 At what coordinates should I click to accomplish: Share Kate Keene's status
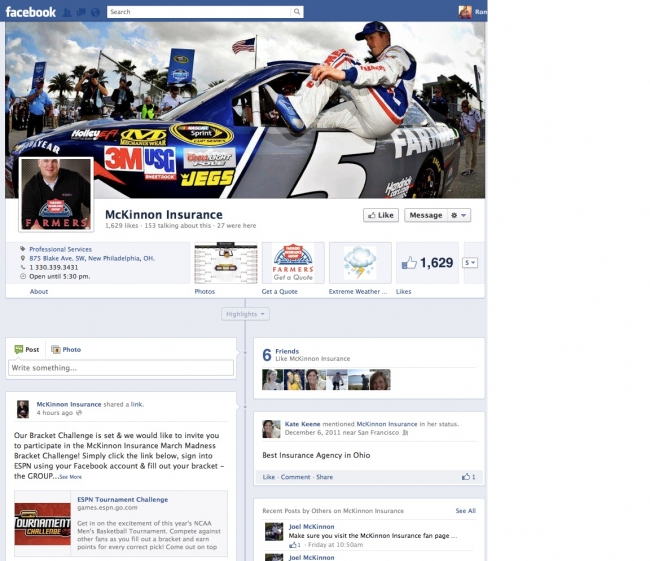point(325,477)
